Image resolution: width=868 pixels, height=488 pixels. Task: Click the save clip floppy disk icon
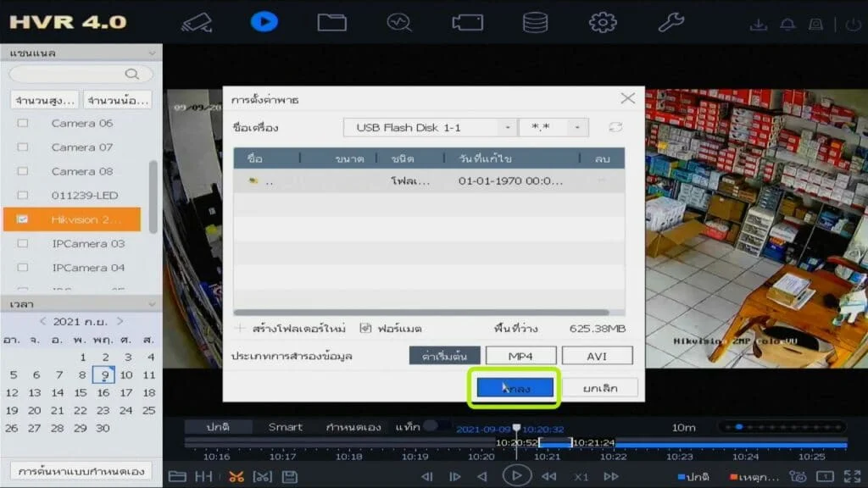pyautogui.click(x=290, y=476)
